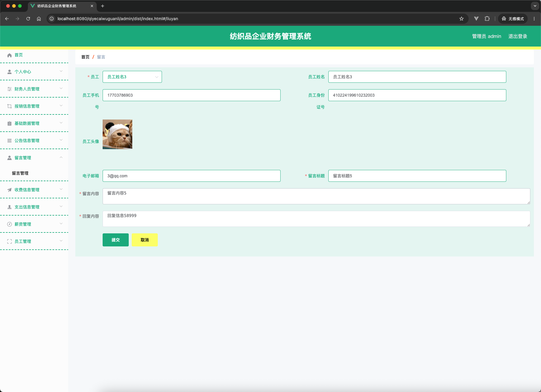Expand 财务人员管理 with its chevron
541x392 pixels.
61,88
